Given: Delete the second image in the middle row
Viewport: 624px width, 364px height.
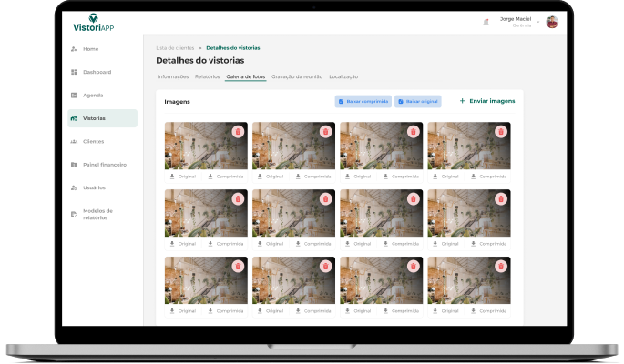Looking at the screenshot, I should tap(325, 199).
